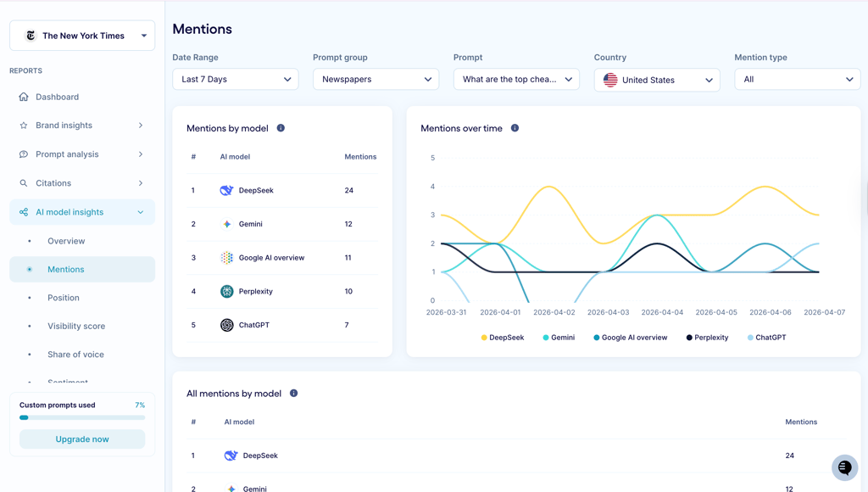Click Mentions column header in top table

point(360,157)
